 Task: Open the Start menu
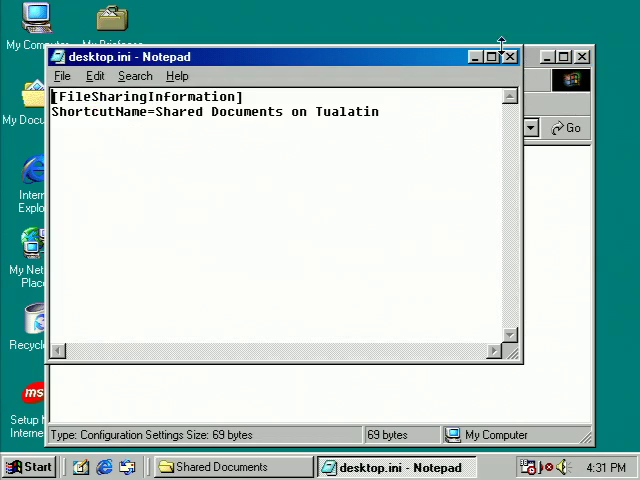pos(29,467)
